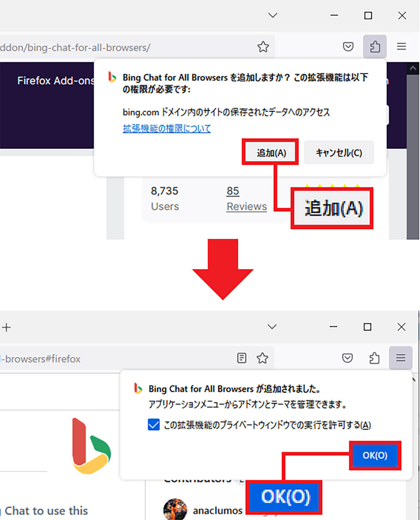Click キャンセル(C) to cancel installation
The image size is (420, 520).
click(x=339, y=153)
